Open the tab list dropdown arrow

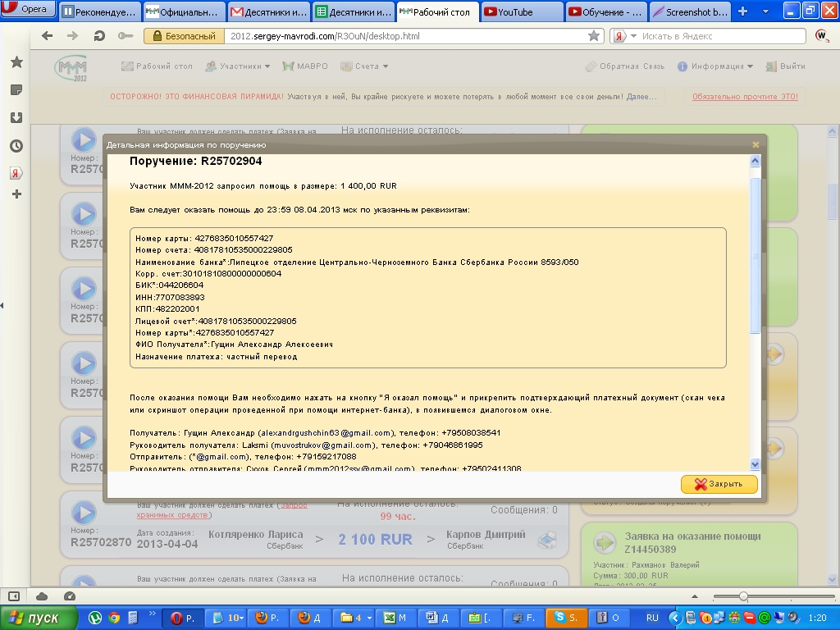point(765,11)
